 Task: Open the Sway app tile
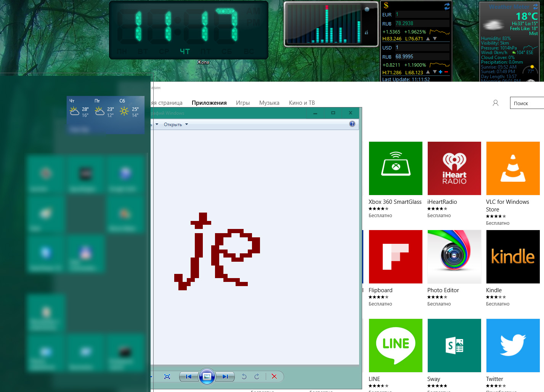pyautogui.click(x=454, y=346)
